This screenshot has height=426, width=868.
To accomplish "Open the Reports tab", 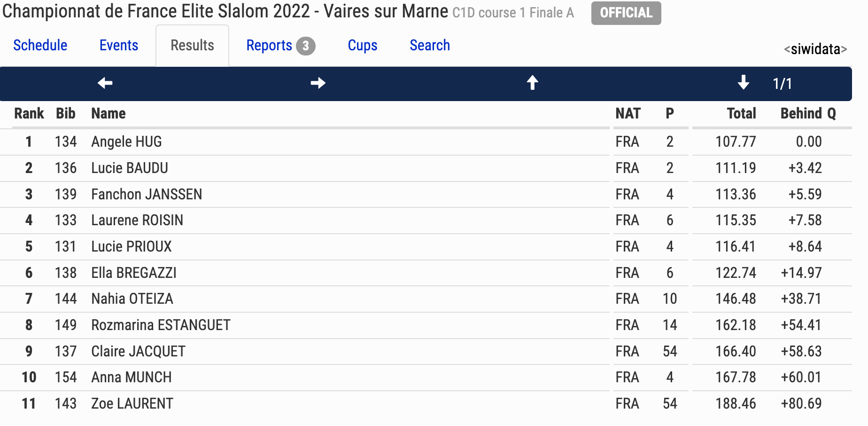I will coord(269,45).
